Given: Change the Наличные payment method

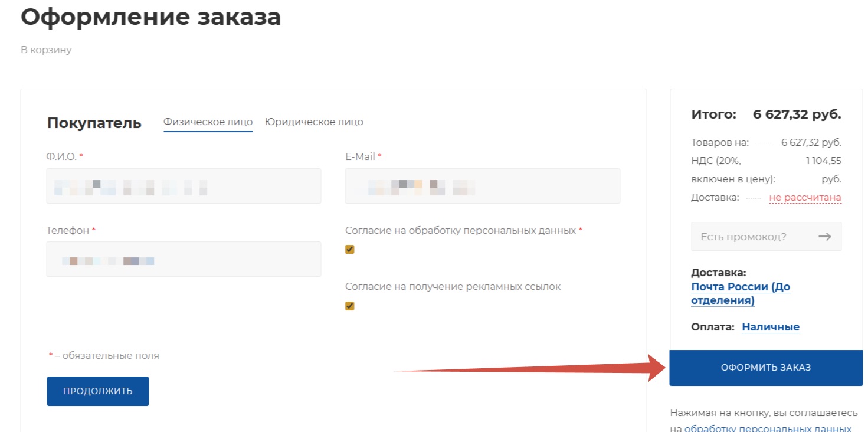Looking at the screenshot, I should (x=770, y=327).
